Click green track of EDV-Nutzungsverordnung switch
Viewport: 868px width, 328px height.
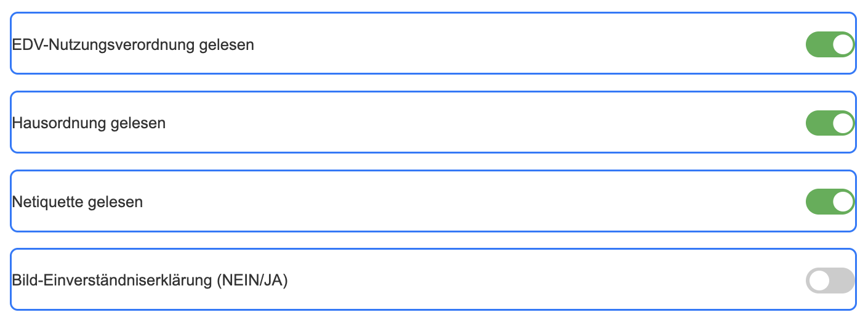click(818, 44)
